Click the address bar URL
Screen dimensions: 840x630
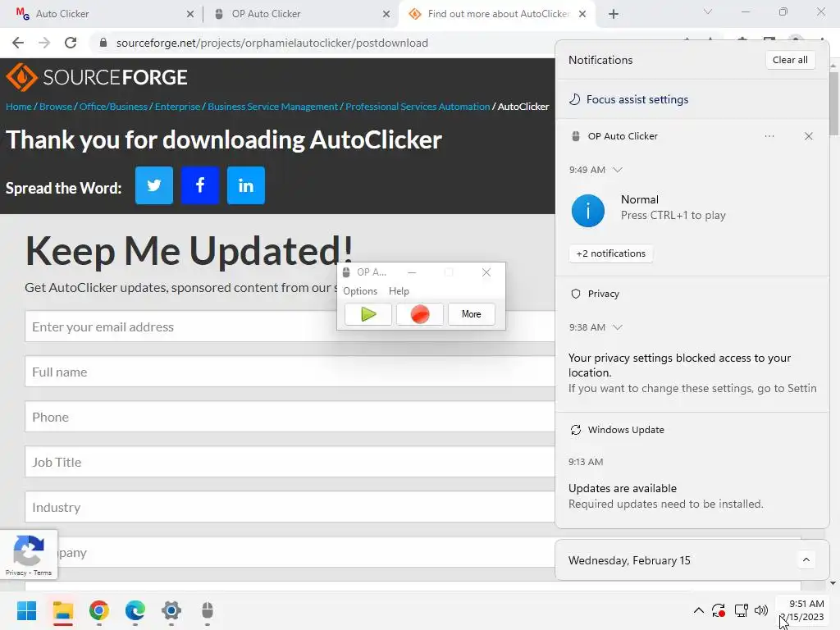click(272, 43)
